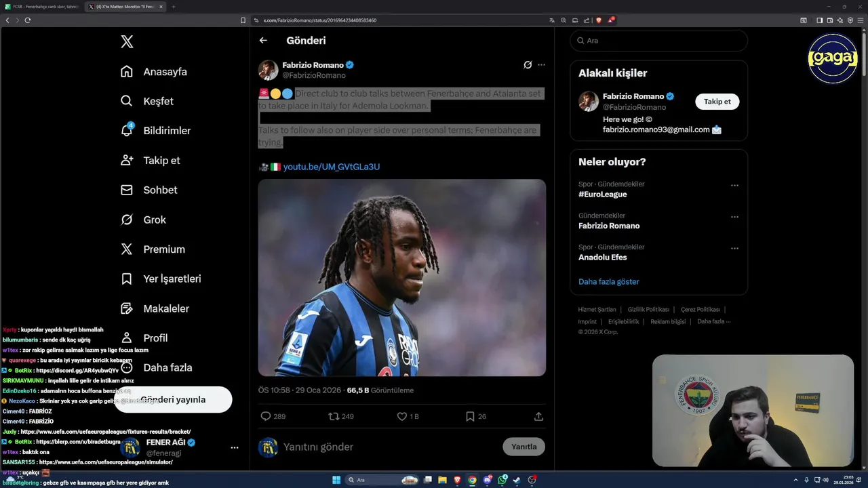Click the Premium X icon in sidebar
Image resolution: width=868 pixels, height=488 pixels.
click(127, 249)
